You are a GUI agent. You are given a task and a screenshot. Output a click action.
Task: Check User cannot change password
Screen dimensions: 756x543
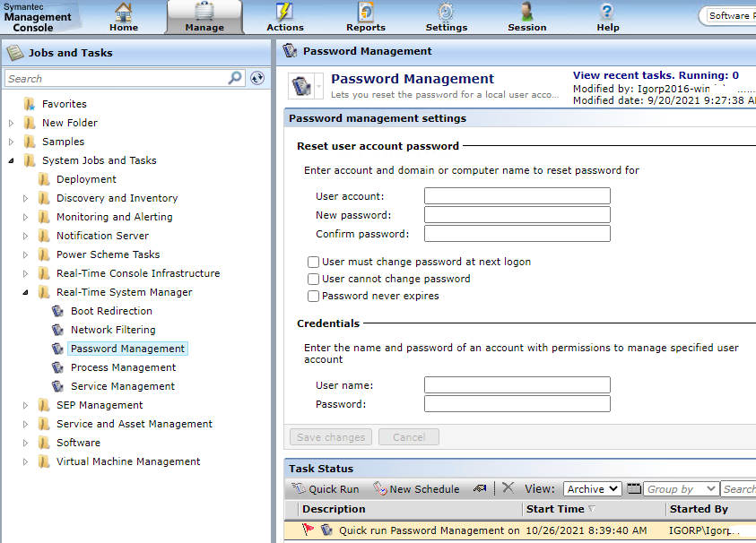313,279
